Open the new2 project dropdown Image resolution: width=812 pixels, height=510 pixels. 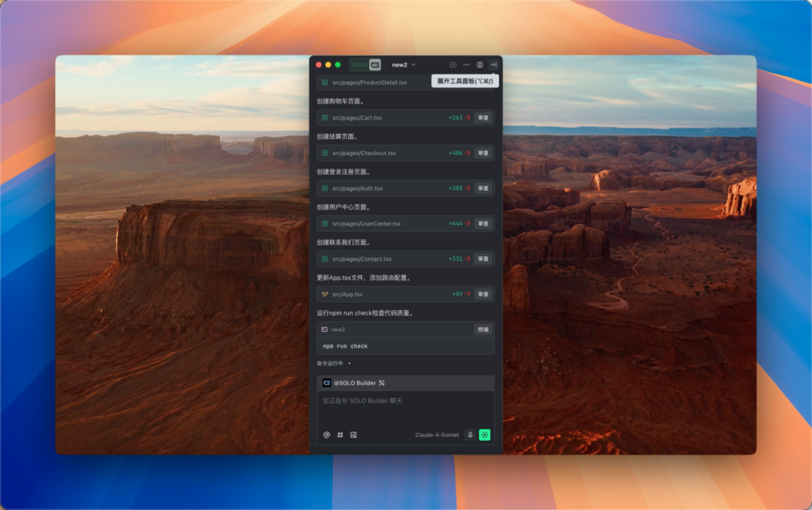point(404,65)
